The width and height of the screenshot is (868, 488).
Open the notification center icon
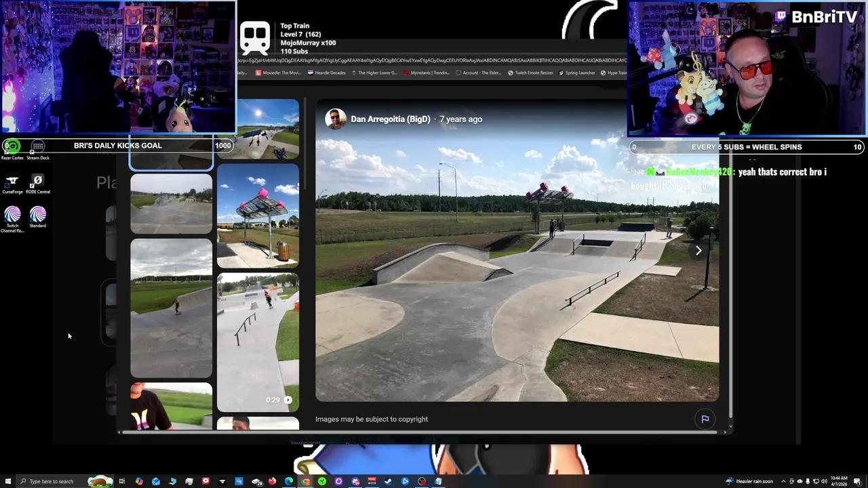pos(857,481)
